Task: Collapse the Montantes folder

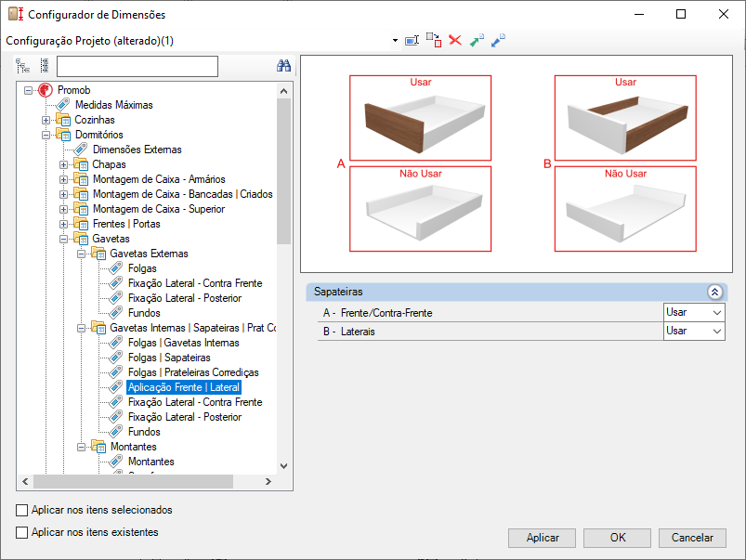Action: point(82,447)
